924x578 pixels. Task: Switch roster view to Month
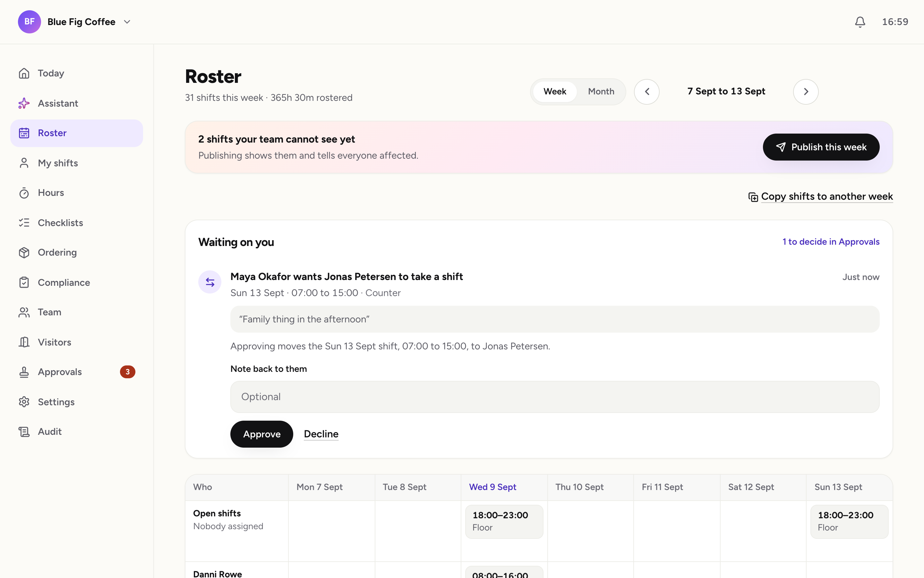point(601,92)
